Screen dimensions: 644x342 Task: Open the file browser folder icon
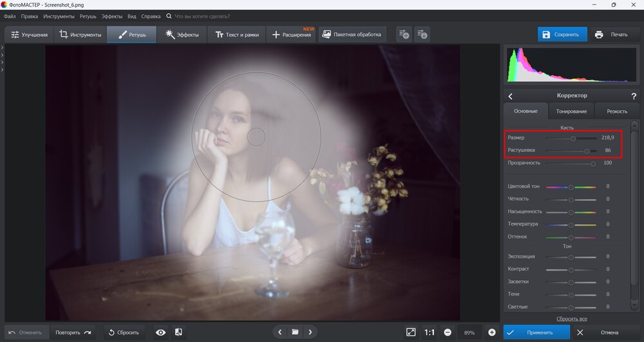295,332
